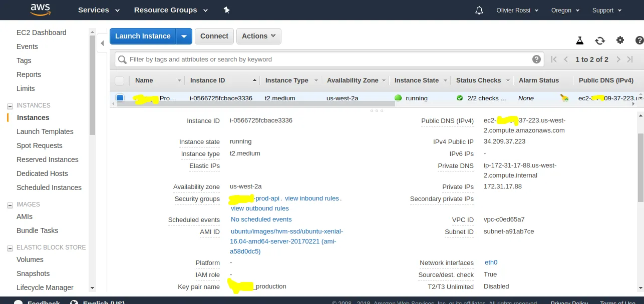This screenshot has width=644, height=304.
Task: Open Lifecycle Manager in sidebar
Action: point(45,287)
